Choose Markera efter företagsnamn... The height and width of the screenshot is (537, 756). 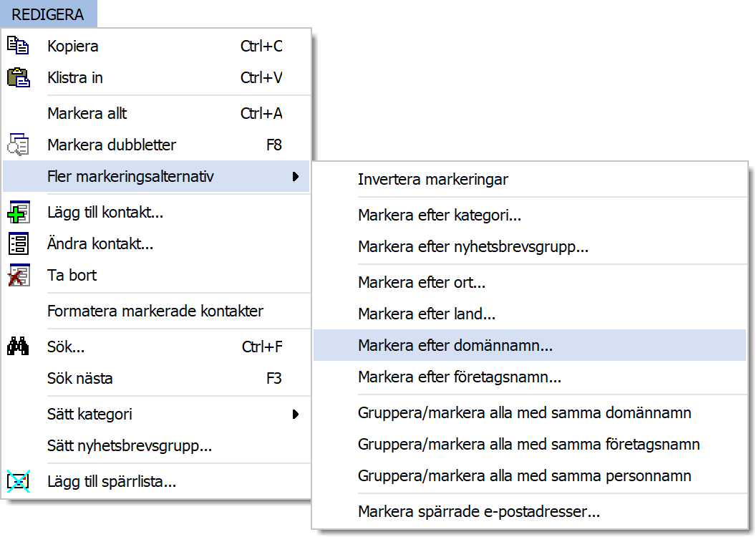coord(529,377)
